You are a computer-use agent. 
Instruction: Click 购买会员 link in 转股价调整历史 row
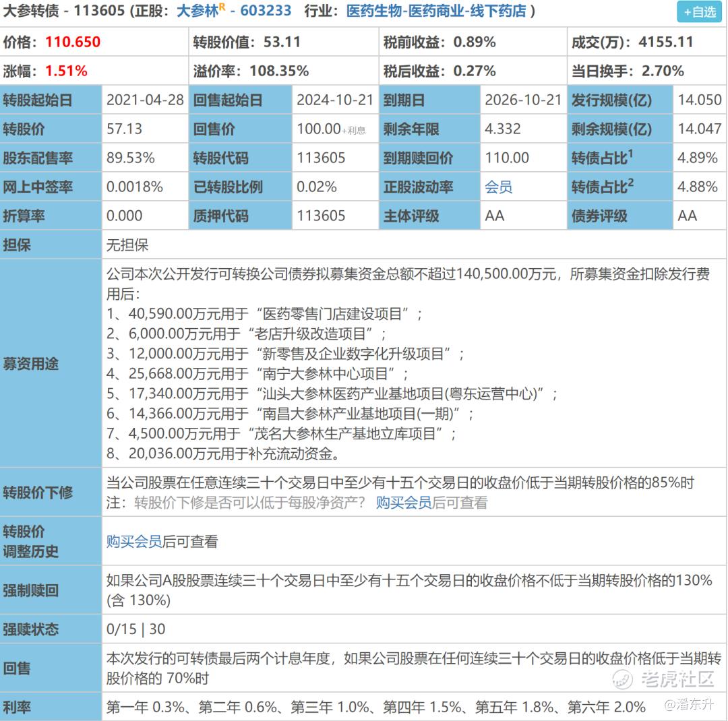point(134,541)
